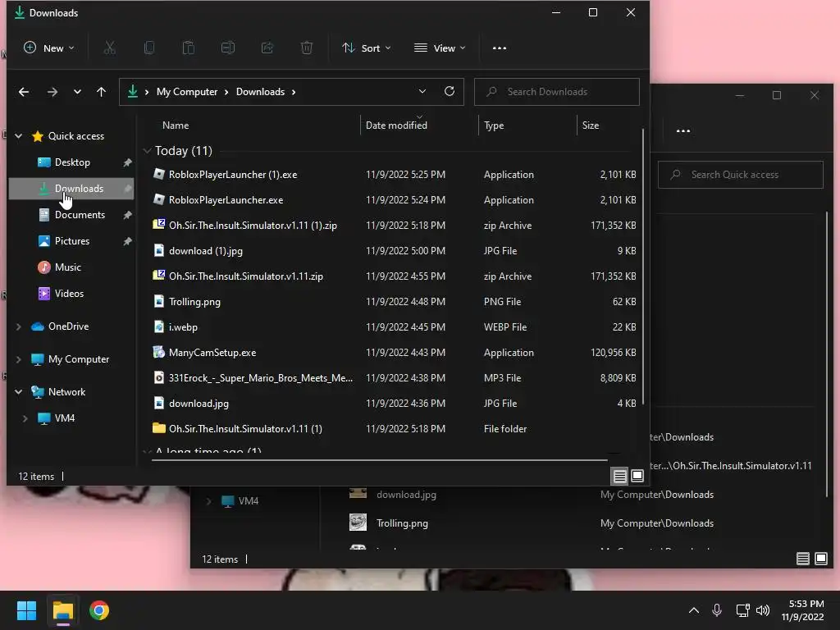Screen dimensions: 840x630
Task: Collapse the Network tree node
Action: pyautogui.click(x=19, y=391)
